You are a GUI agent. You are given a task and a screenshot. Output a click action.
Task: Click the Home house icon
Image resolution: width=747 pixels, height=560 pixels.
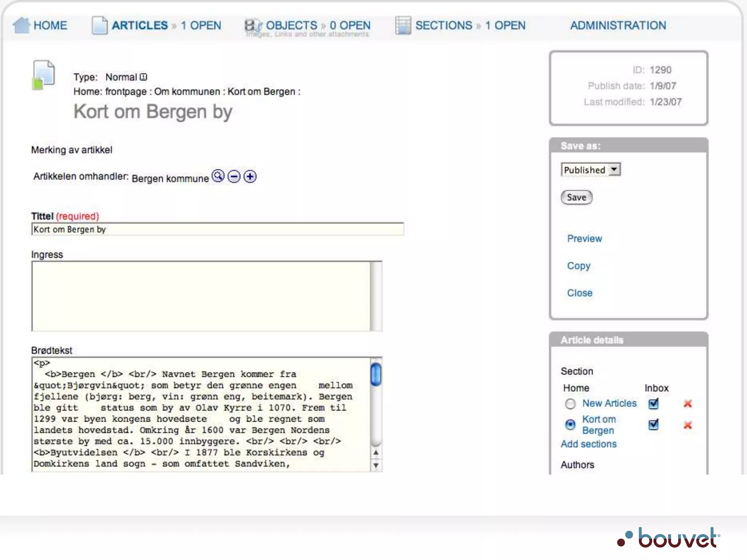pyautogui.click(x=21, y=26)
